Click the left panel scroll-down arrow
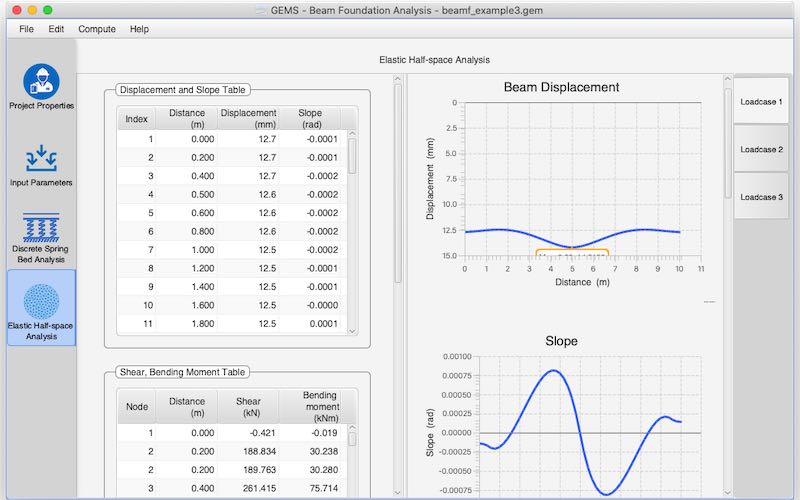 tap(398, 492)
